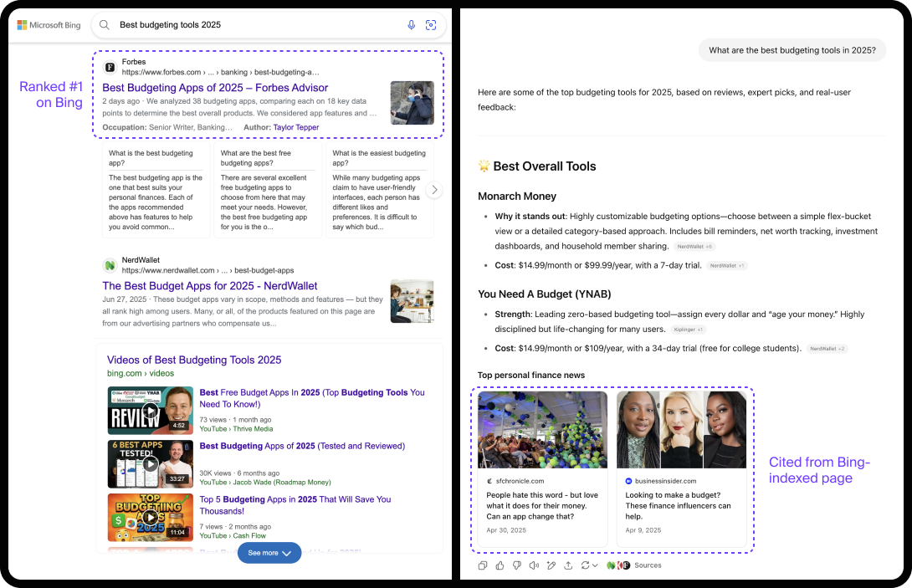912x588 pixels.
Task: Click the user message bubble about best budgeting tools
Action: coord(792,50)
